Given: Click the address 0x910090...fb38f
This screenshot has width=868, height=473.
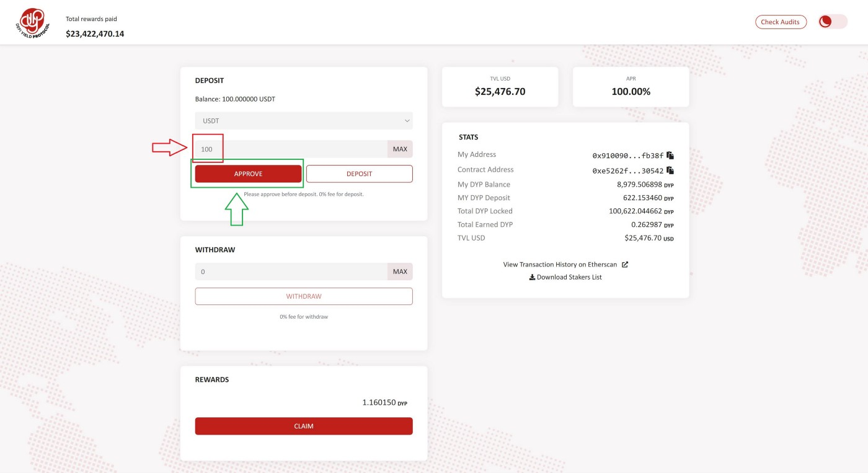Looking at the screenshot, I should (627, 156).
